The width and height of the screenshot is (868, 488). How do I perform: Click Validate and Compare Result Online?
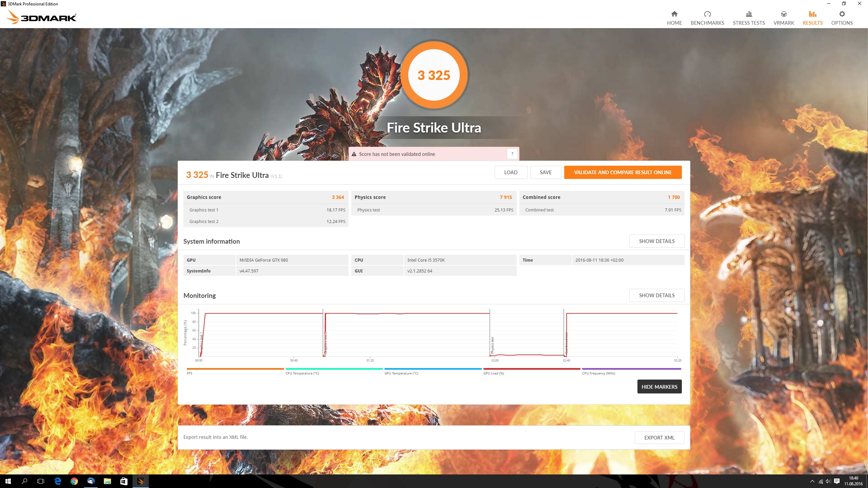pyautogui.click(x=623, y=172)
